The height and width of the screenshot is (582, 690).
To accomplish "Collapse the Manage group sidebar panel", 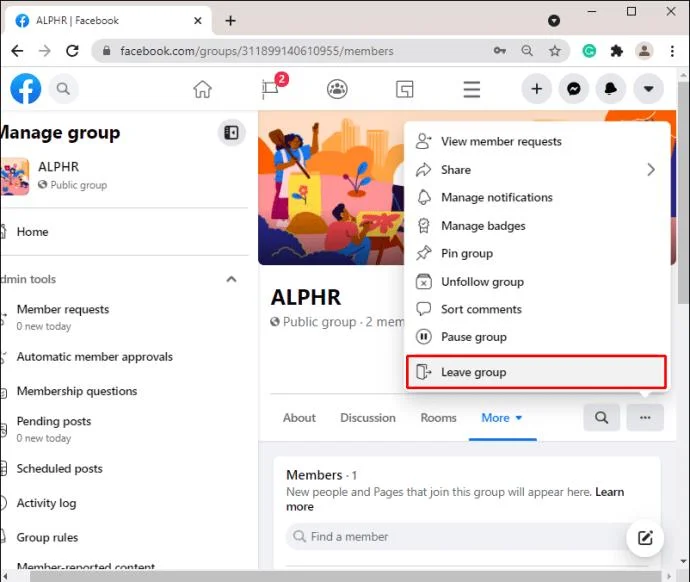I will [x=231, y=132].
